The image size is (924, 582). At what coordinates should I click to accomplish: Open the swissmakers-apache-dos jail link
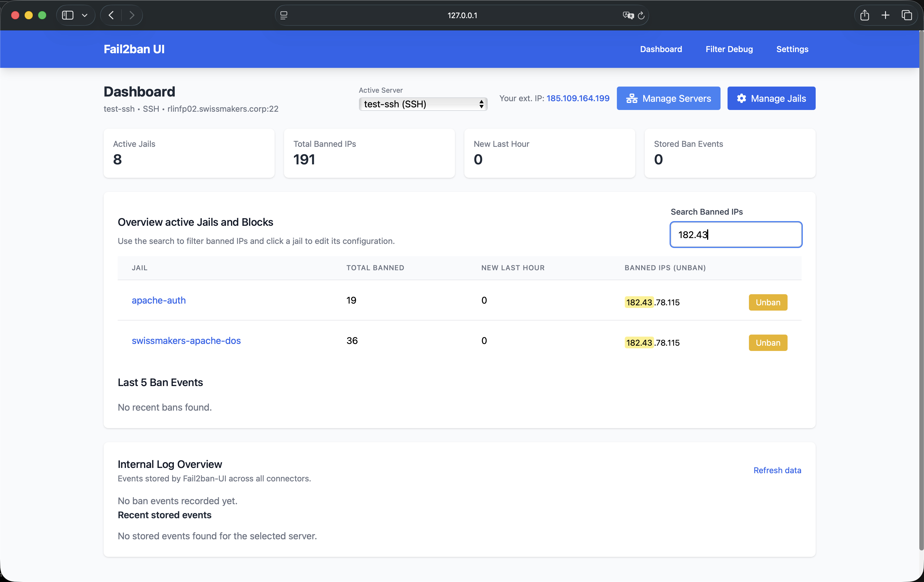click(x=186, y=340)
